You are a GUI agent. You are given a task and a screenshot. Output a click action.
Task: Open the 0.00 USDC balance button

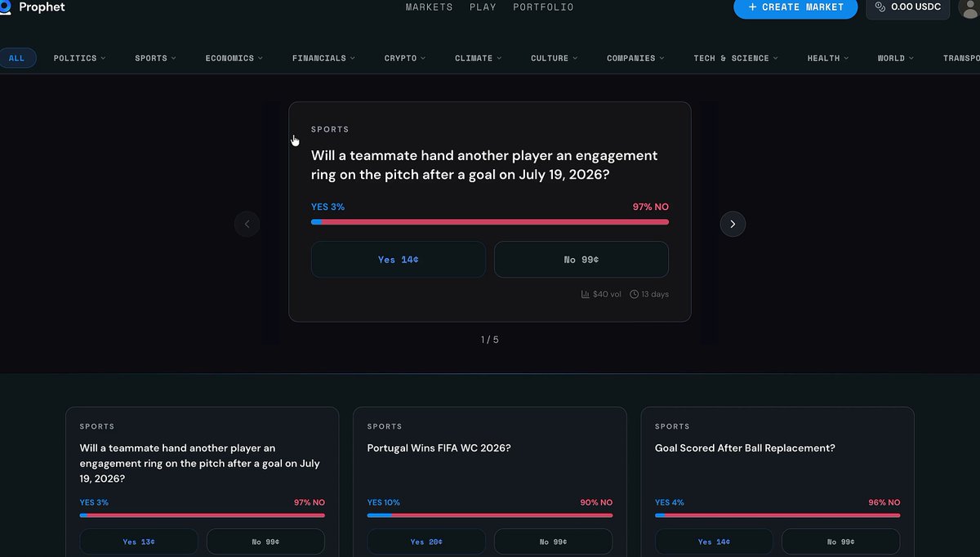907,7
